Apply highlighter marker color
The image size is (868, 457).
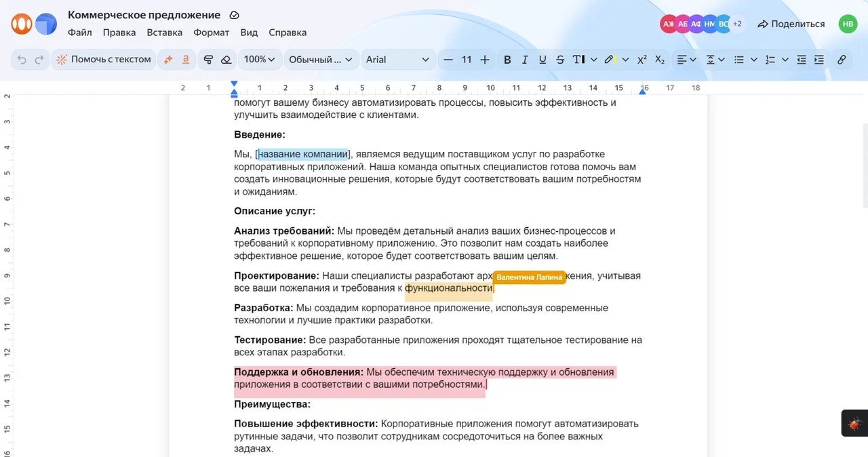610,60
